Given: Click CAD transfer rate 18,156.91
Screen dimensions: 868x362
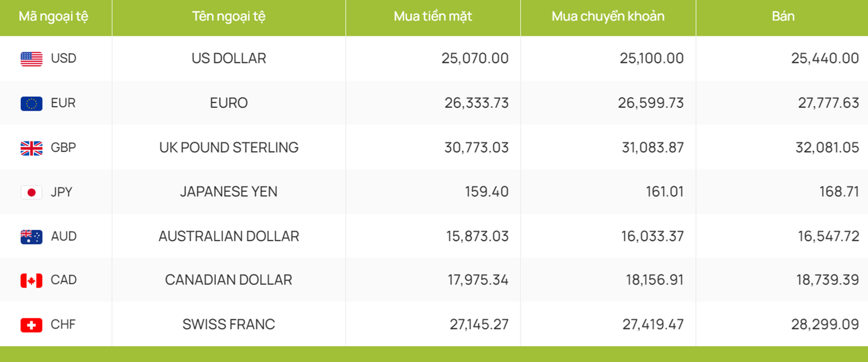Looking at the screenshot, I should point(654,280).
